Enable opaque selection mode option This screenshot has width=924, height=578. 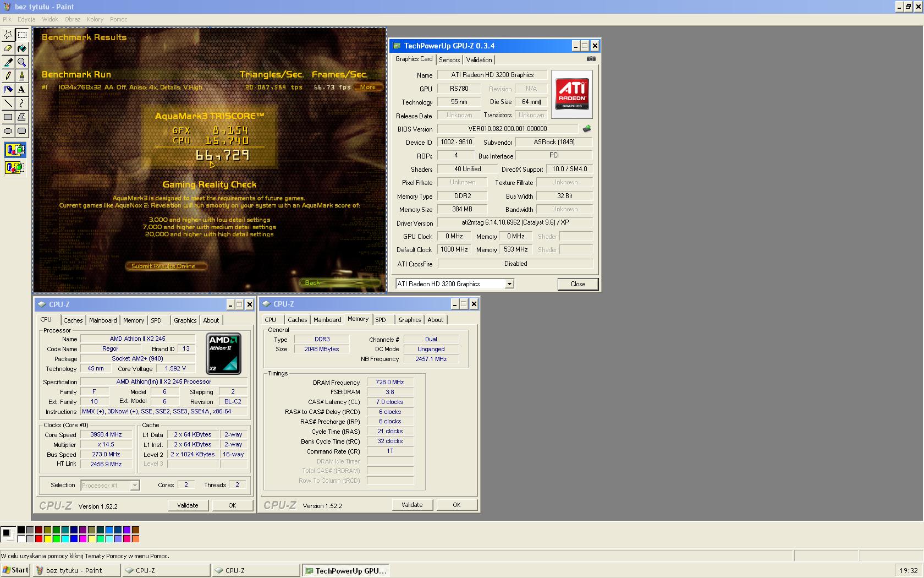[x=15, y=150]
